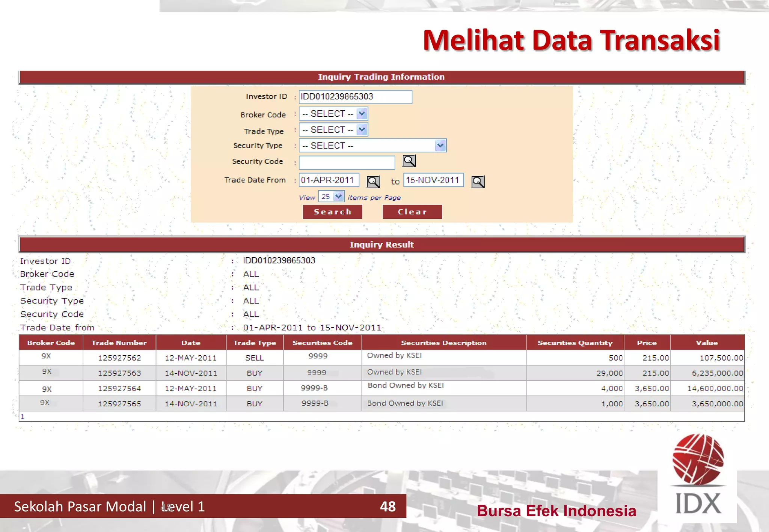Click the Inquiry Result header bar

[381, 245]
